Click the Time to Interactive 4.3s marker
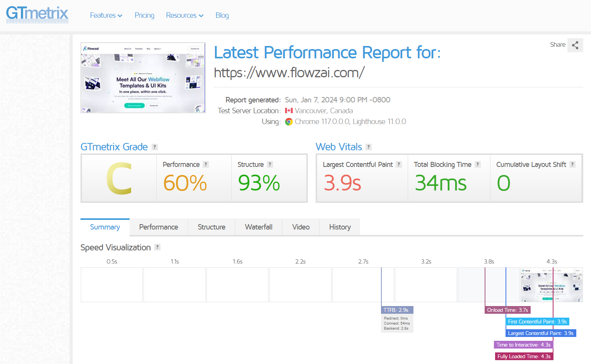This screenshot has width=591, height=364. 523,345
